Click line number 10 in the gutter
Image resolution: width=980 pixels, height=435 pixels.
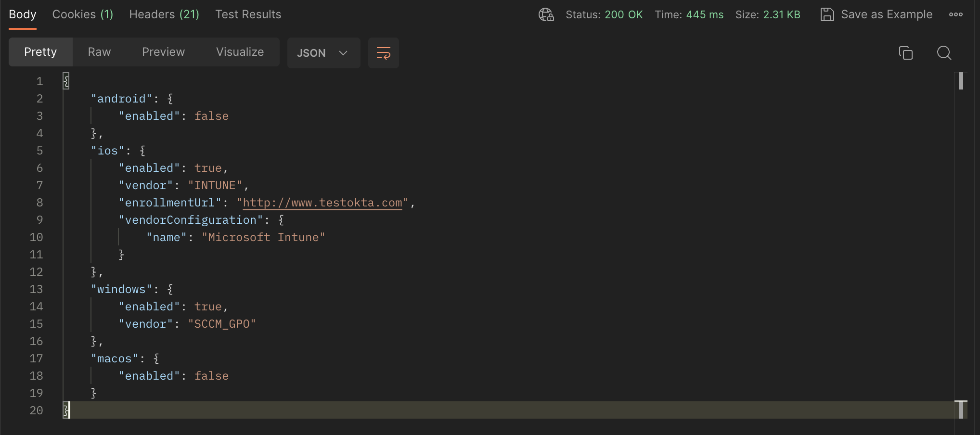tap(37, 237)
